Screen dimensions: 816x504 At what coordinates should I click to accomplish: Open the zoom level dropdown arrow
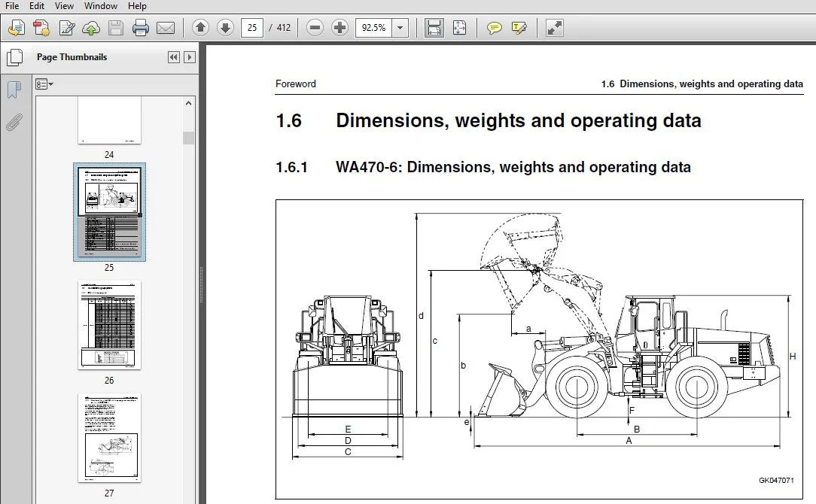(x=400, y=28)
